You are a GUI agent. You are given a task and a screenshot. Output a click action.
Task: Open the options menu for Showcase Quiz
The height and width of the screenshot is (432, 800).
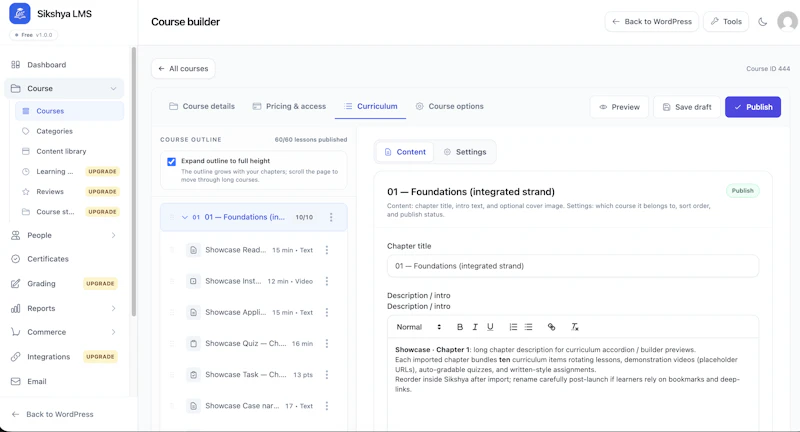click(327, 344)
